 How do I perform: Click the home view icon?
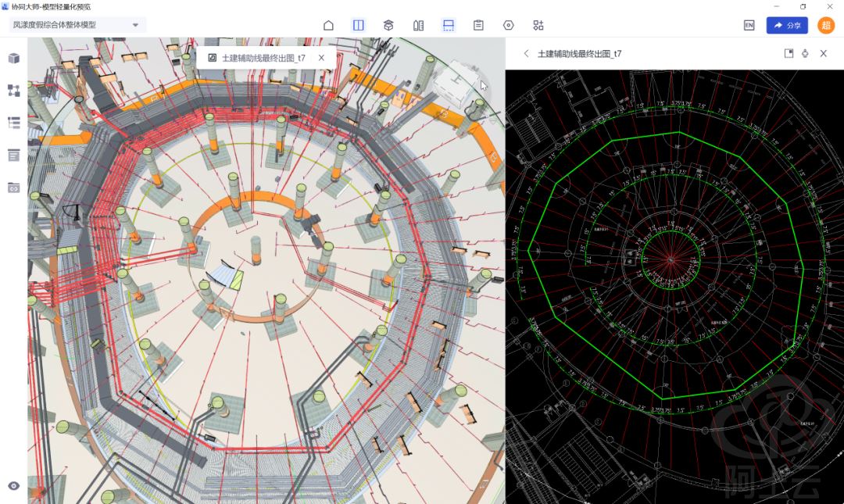(328, 25)
